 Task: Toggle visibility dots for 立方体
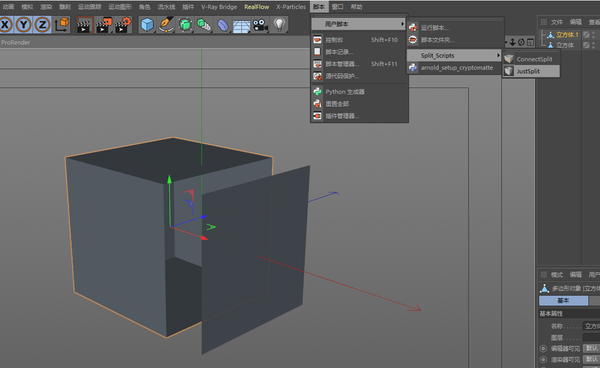pyautogui.click(x=593, y=45)
